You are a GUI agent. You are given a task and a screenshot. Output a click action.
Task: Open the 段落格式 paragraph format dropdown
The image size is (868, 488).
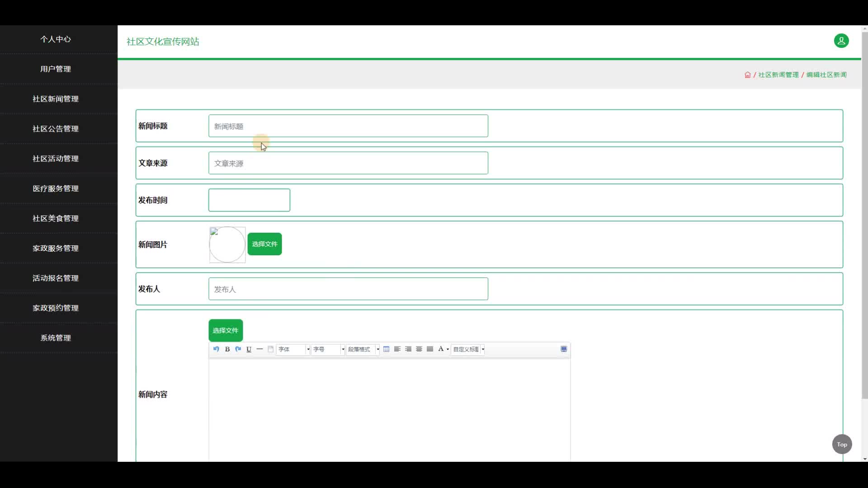pyautogui.click(x=363, y=349)
